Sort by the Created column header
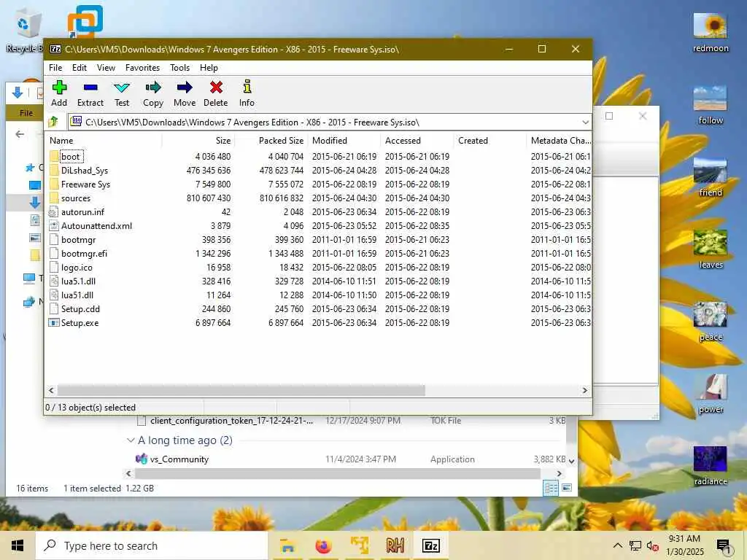The image size is (747, 560). (x=489, y=141)
